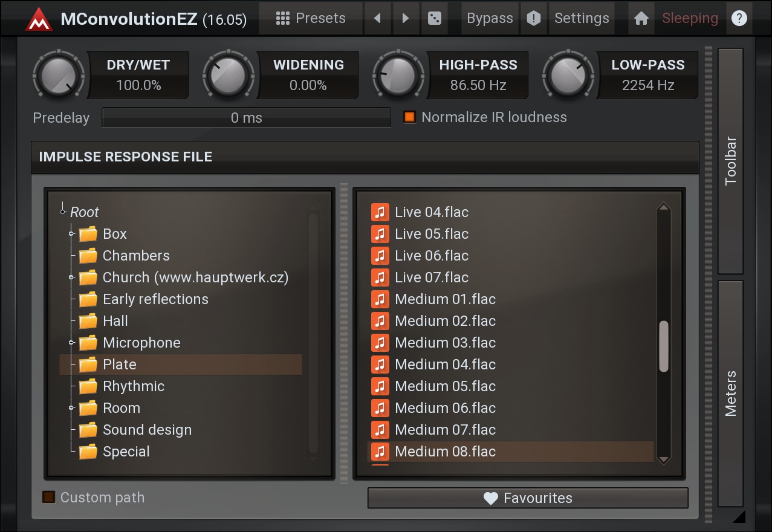Click the Medium 02.flac audio file icon
The image size is (772, 532).
click(x=380, y=321)
